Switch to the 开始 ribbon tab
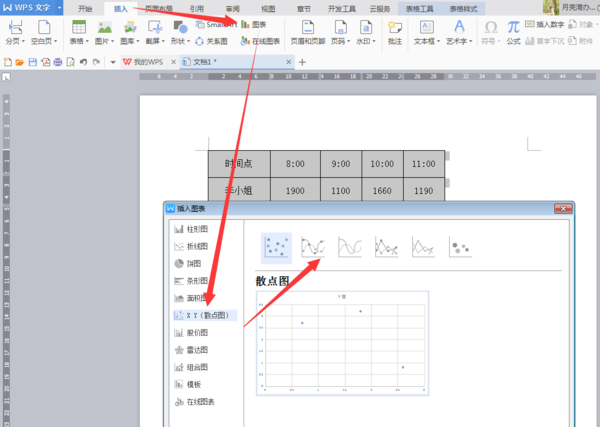This screenshot has width=600, height=427. click(x=85, y=9)
